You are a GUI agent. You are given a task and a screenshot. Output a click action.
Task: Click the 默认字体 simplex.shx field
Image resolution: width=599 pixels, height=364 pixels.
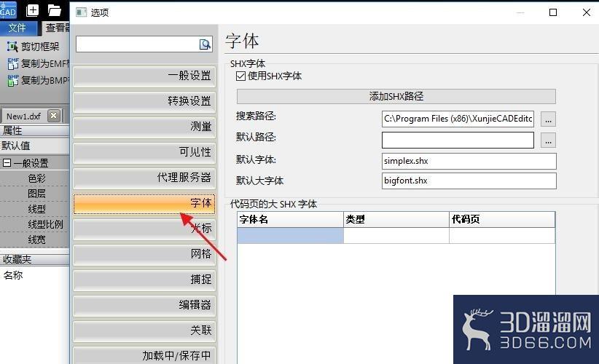(x=469, y=161)
